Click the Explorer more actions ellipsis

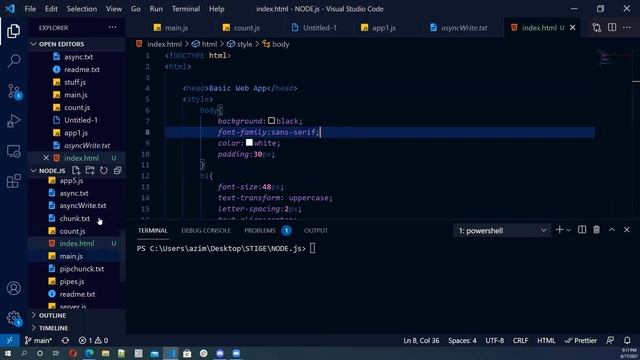click(x=112, y=27)
